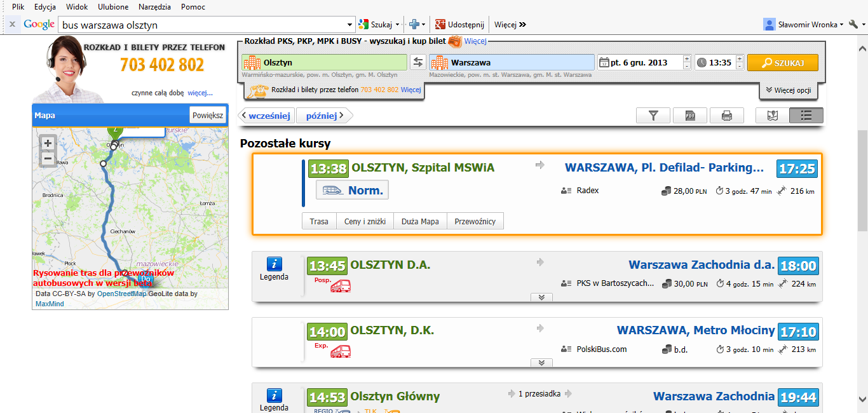Open the Widok menu
Viewport: 868px width, 413px height.
coord(77,7)
